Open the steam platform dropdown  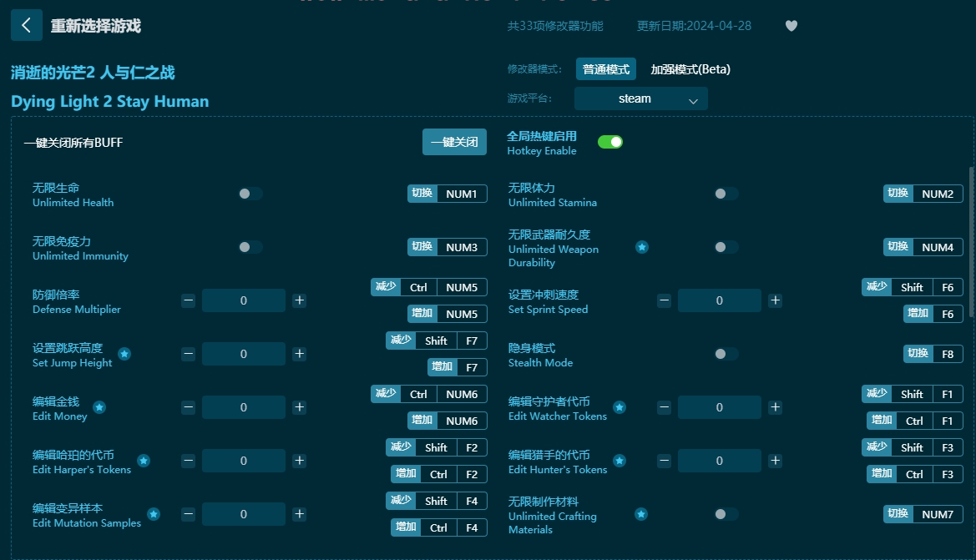pyautogui.click(x=640, y=98)
